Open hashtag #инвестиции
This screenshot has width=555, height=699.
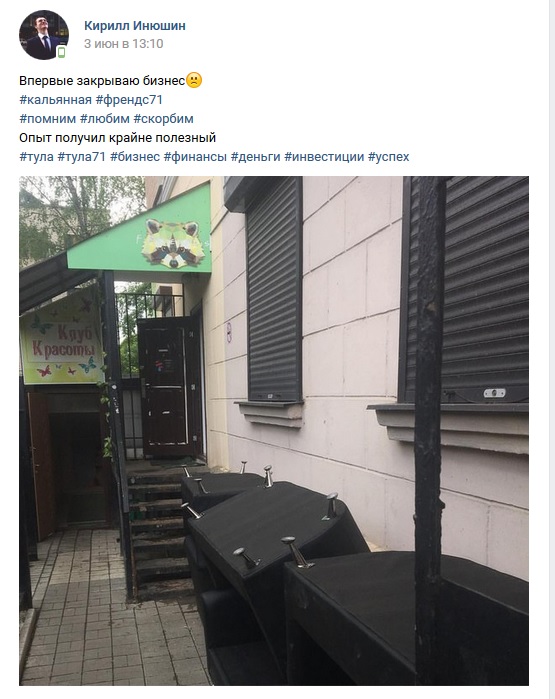point(325,157)
